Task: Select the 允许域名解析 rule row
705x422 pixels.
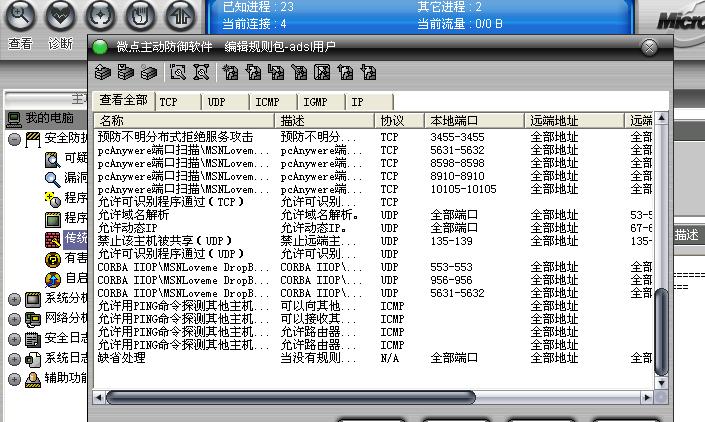Action: coord(373,215)
